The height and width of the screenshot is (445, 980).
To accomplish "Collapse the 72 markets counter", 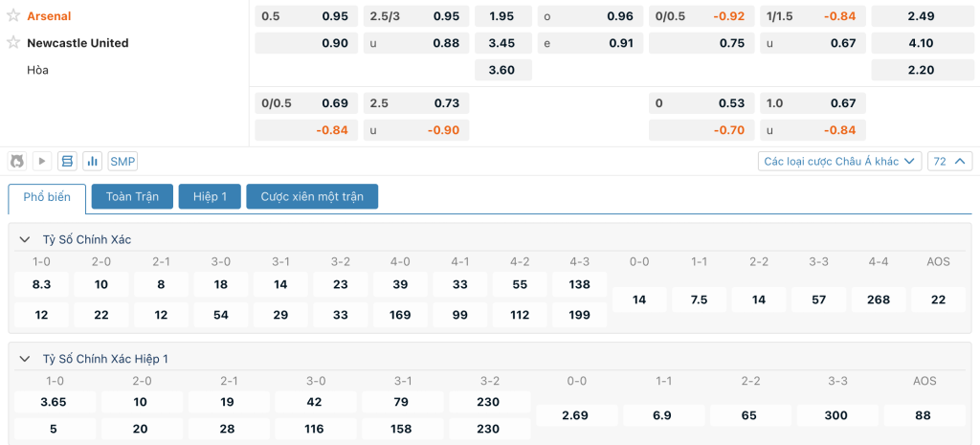I will click(x=949, y=161).
